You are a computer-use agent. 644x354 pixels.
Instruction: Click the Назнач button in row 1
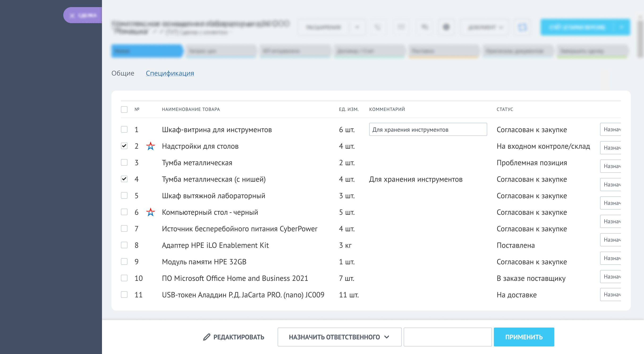pos(610,129)
